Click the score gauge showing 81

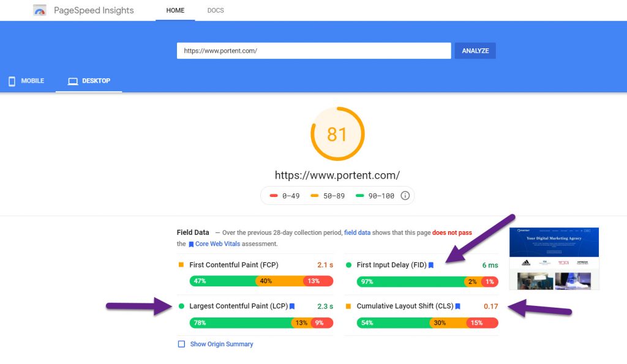click(337, 134)
